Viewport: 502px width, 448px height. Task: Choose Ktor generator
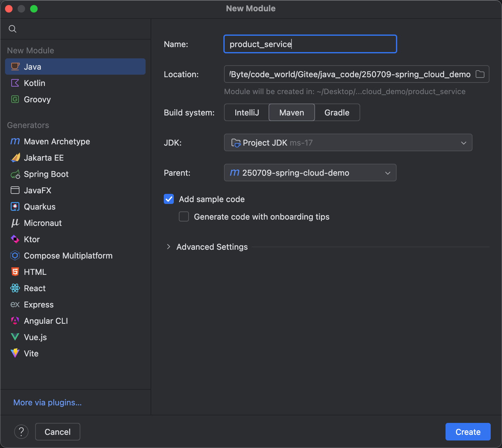tap(75, 239)
